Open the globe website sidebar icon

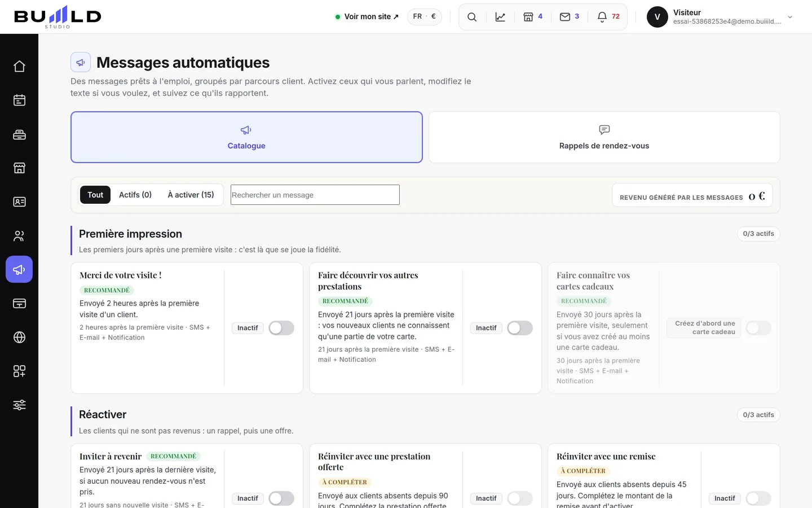coord(19,338)
